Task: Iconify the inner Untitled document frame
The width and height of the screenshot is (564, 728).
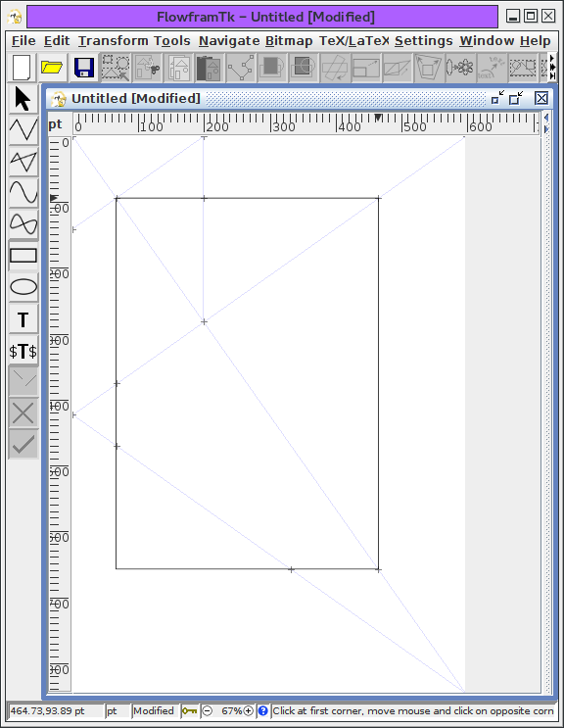Action: tap(497, 98)
